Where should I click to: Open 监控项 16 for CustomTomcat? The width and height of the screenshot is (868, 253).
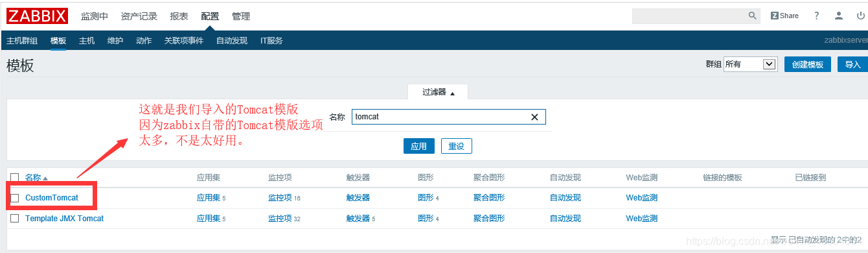click(280, 198)
